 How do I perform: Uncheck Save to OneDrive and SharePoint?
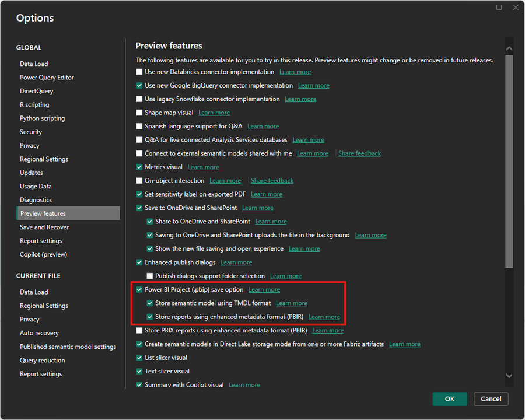click(x=139, y=208)
